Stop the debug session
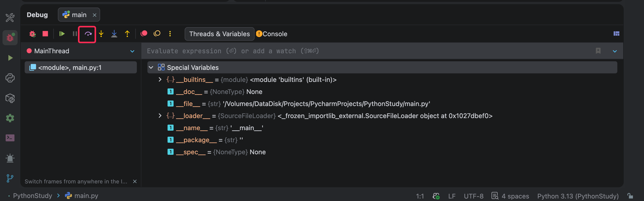644x201 pixels. (x=45, y=34)
